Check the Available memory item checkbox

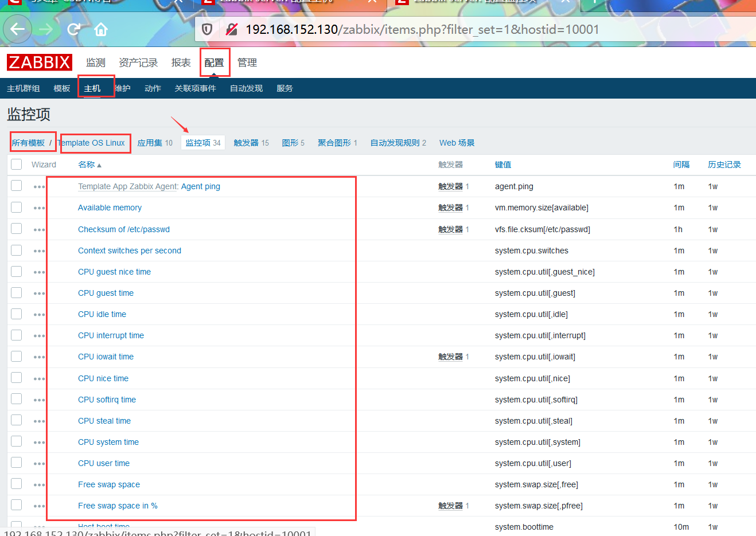click(17, 207)
